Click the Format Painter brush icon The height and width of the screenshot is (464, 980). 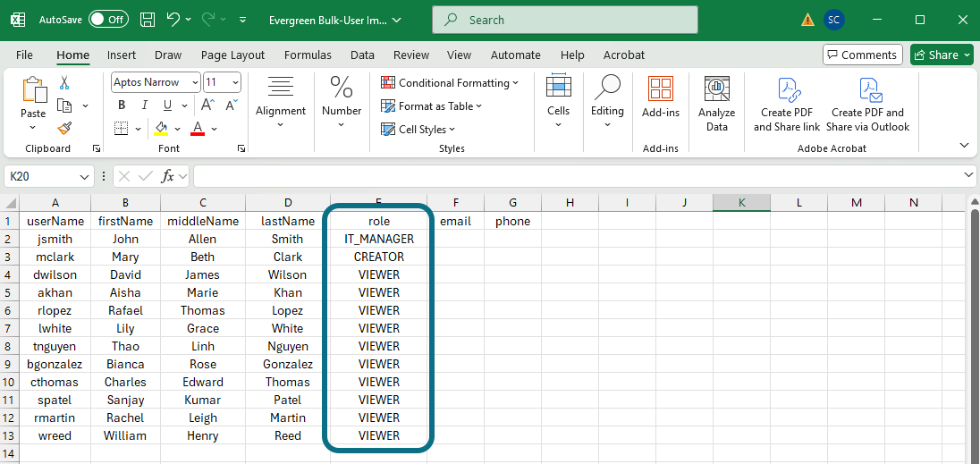(x=64, y=128)
